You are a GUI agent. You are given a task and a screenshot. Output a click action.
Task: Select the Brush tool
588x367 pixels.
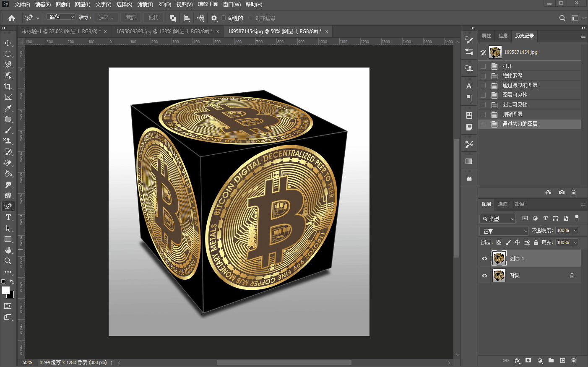click(8, 130)
